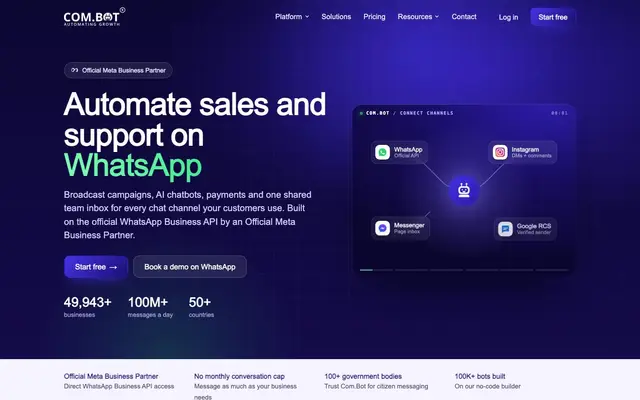
Task: Click the Meta icon in partner badge
Action: coord(75,70)
